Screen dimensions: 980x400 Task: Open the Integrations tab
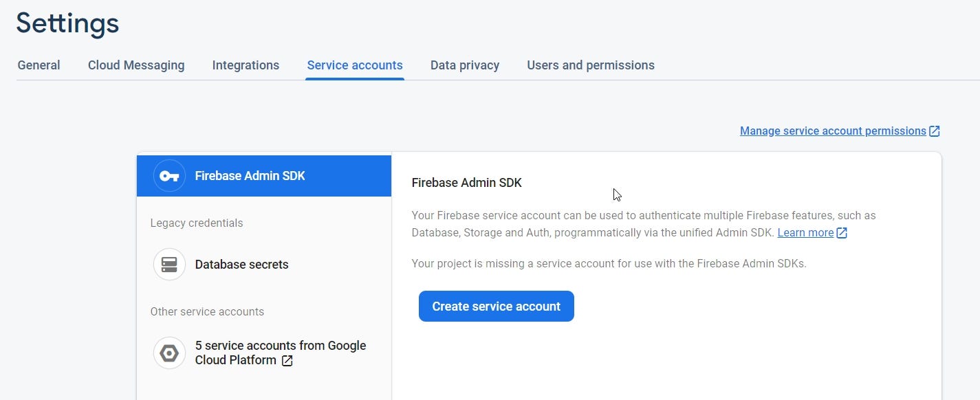(246, 65)
